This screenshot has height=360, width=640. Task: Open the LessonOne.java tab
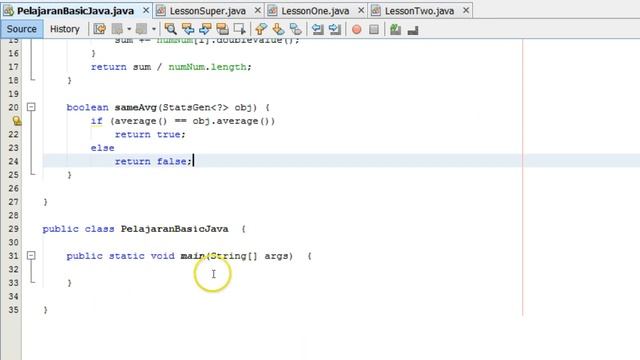[315, 11]
